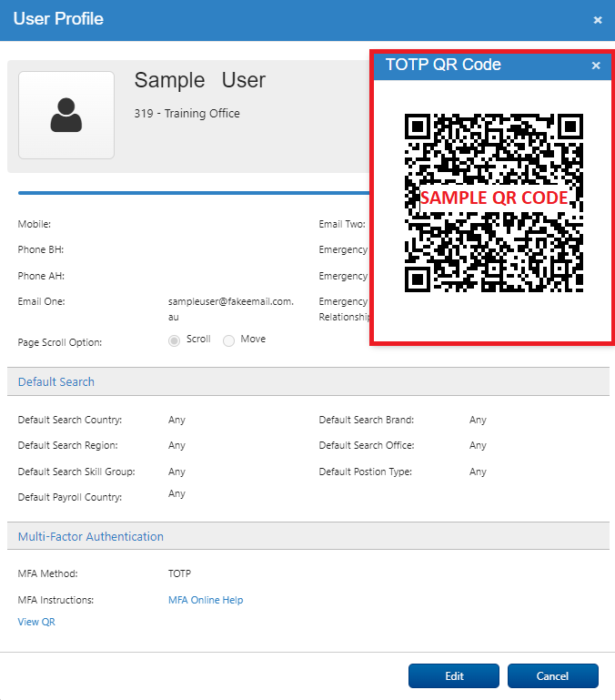Screen dimensions: 615x700
Task: Click the Default Search Region label
Action: [x=68, y=445]
